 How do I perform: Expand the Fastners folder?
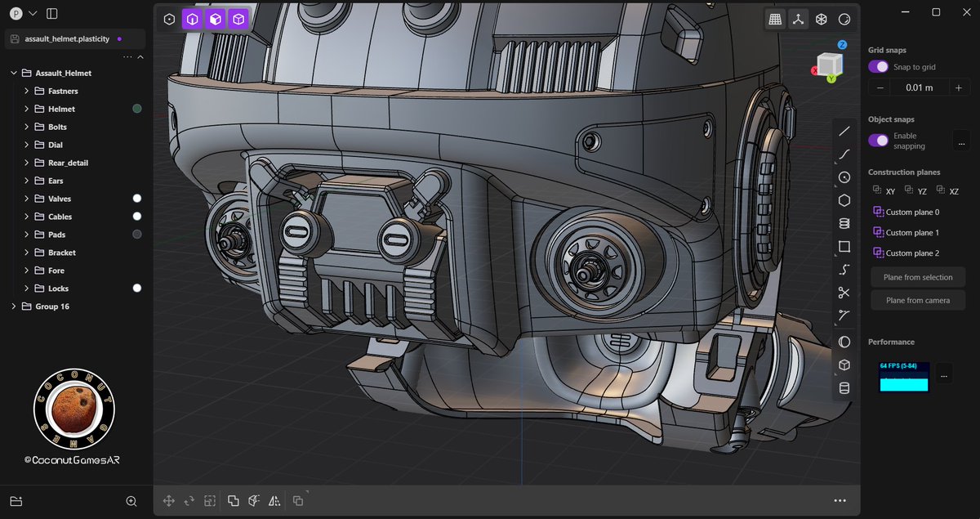pos(27,91)
